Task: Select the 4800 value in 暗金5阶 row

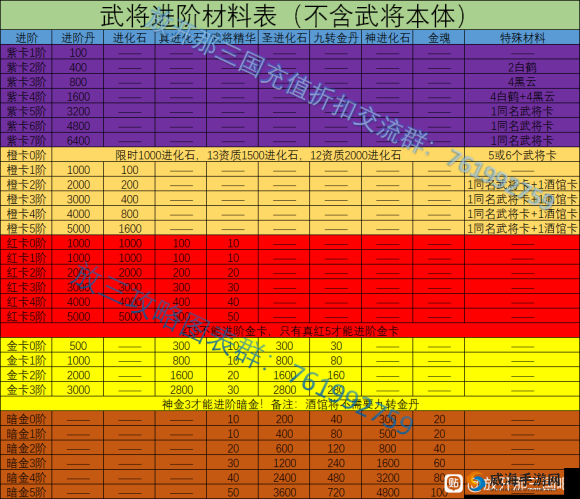Action: click(388, 492)
